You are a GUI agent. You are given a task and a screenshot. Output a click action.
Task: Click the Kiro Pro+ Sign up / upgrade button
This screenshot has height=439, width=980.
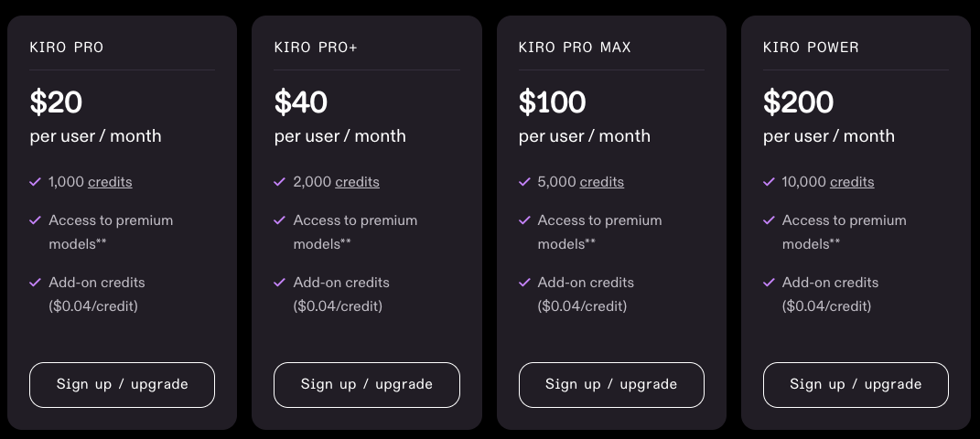(367, 385)
